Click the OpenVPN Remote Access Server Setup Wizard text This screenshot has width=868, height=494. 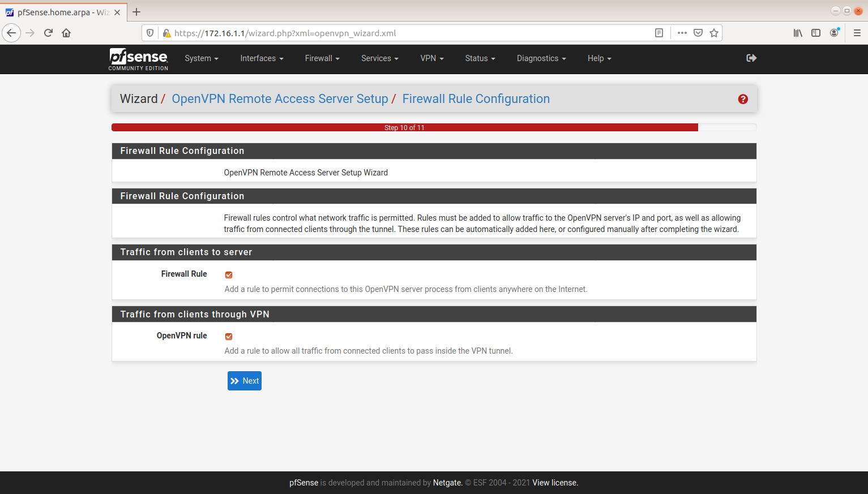[306, 173]
